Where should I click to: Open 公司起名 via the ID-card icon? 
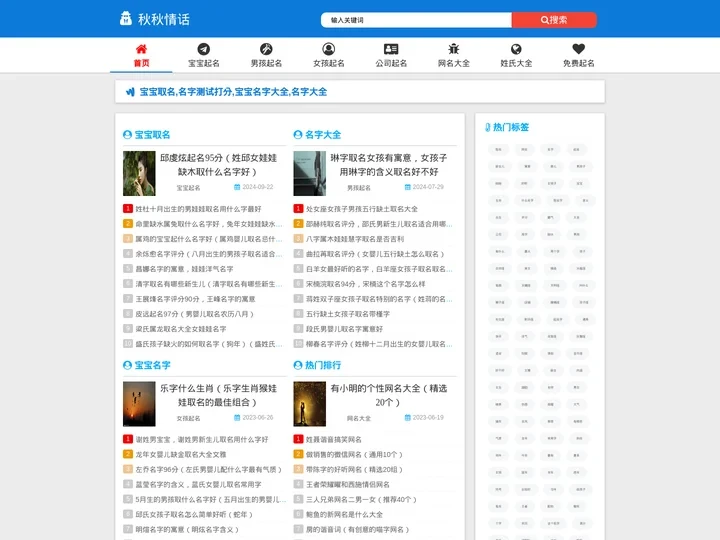click(x=391, y=49)
